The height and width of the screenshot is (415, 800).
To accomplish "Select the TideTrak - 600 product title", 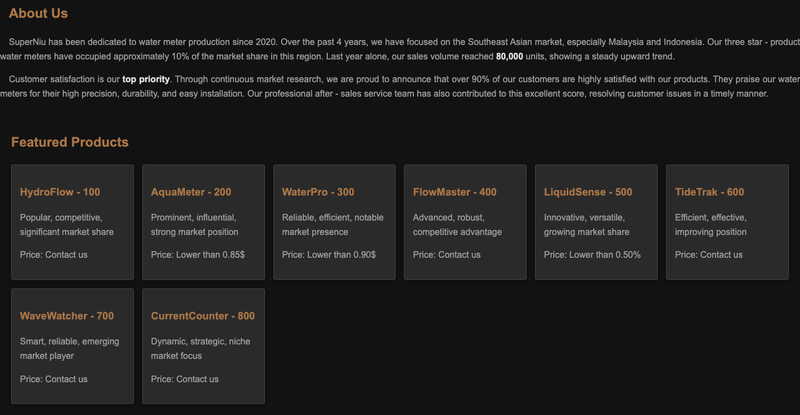I will (x=709, y=192).
